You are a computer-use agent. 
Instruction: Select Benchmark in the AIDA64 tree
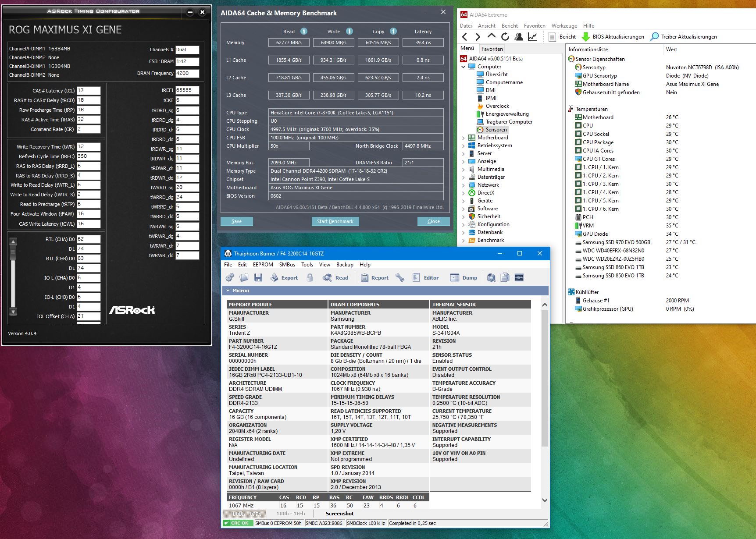[x=490, y=240]
